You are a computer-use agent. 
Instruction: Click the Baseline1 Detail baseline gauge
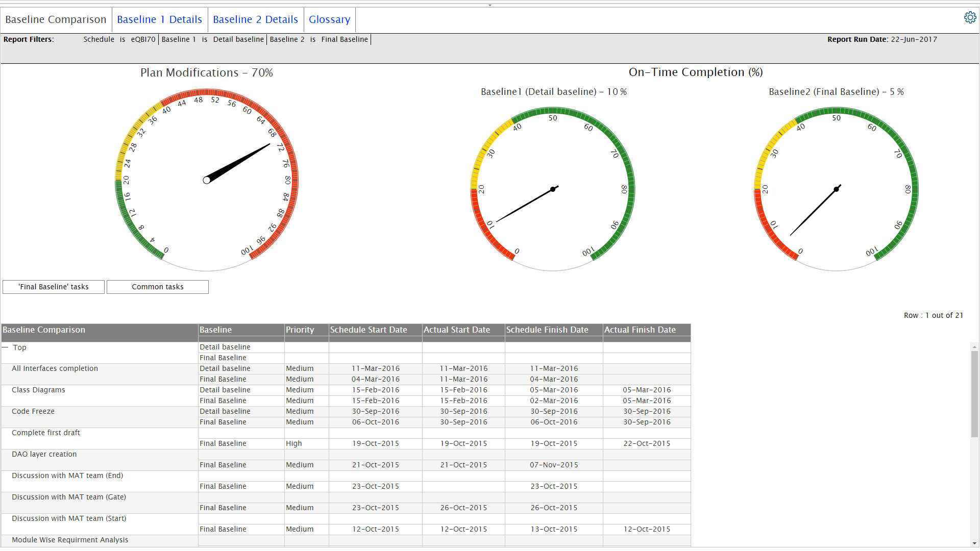553,189
